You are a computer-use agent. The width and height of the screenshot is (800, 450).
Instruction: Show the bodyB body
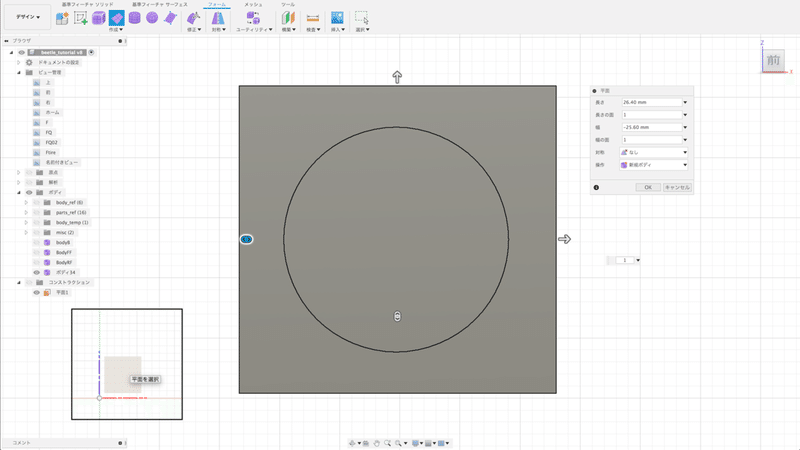click(x=37, y=242)
